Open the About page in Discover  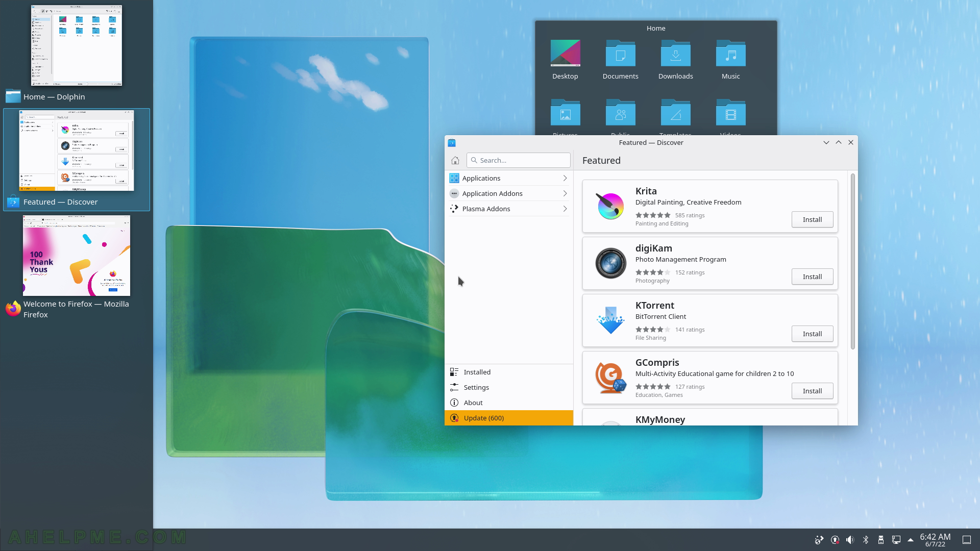[x=509, y=403]
